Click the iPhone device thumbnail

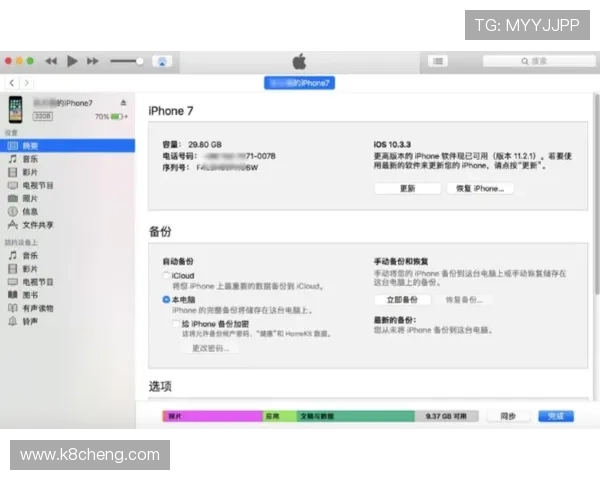16,110
